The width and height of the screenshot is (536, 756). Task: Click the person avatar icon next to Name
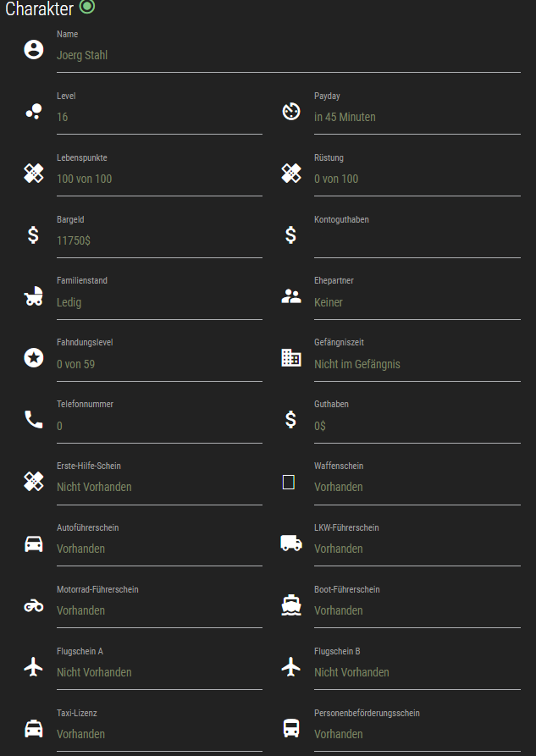tap(33, 50)
